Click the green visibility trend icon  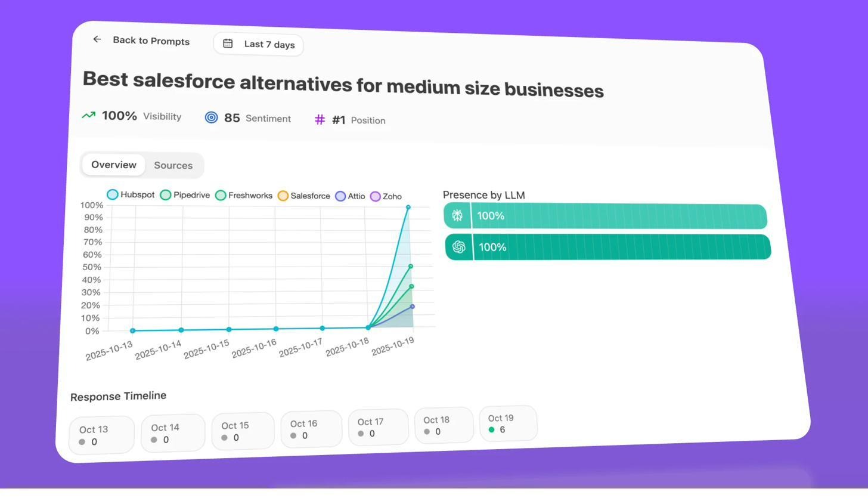coord(88,115)
